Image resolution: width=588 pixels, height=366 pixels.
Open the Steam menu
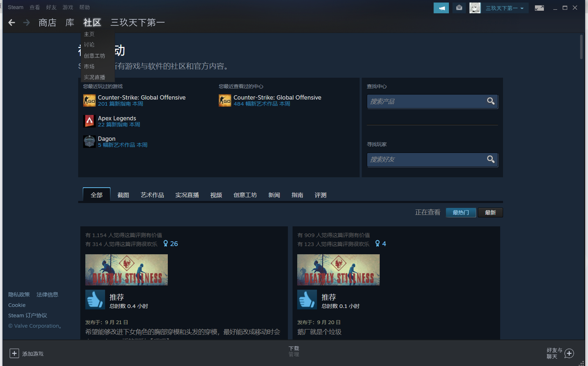[x=15, y=7]
